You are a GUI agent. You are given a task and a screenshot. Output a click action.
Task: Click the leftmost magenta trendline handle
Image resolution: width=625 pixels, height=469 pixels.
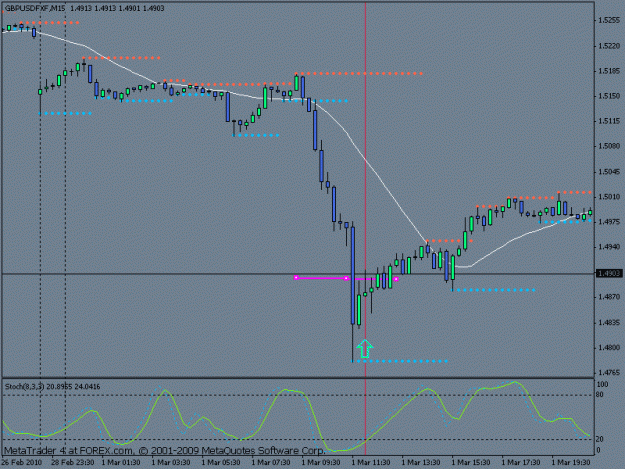pyautogui.click(x=296, y=277)
